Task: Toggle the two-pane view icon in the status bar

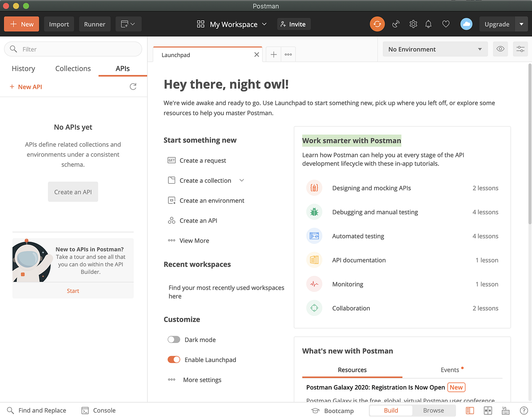Action: pyautogui.click(x=488, y=410)
